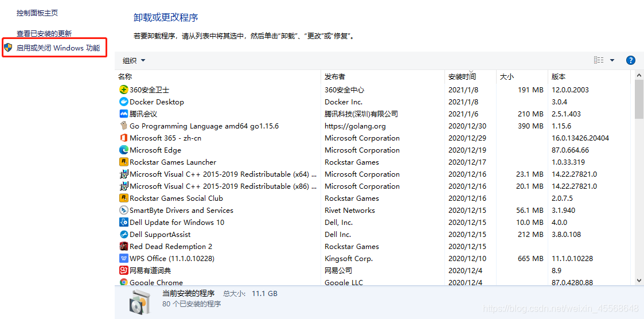The image size is (644, 319).
Task: Open the 控制面板主页 link
Action: pos(37,13)
